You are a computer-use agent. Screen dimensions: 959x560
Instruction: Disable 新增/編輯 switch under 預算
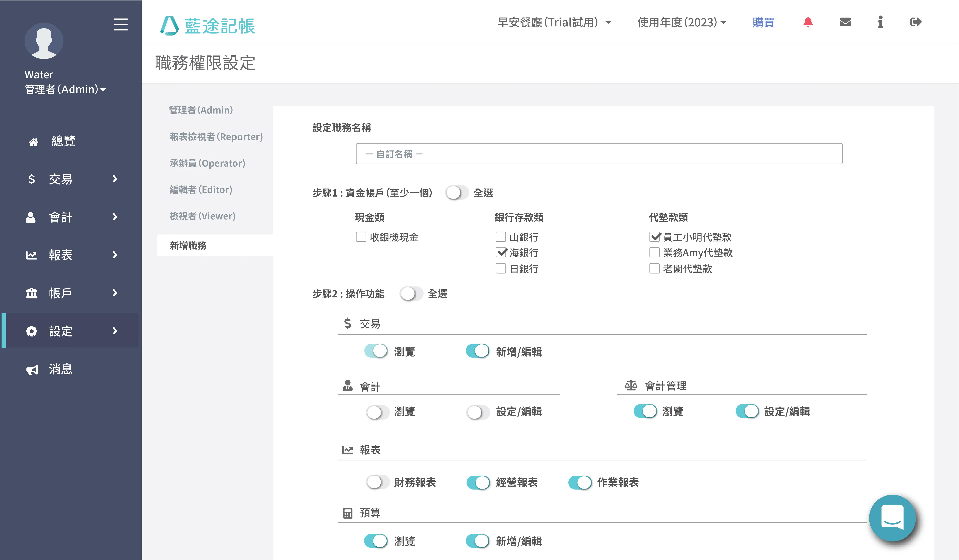tap(478, 541)
